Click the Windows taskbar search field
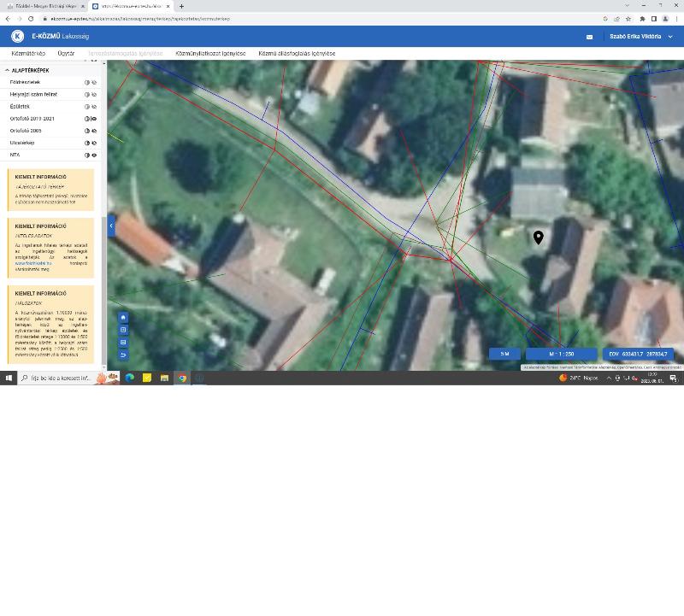Viewport: 684px width, 616px height. 60,378
